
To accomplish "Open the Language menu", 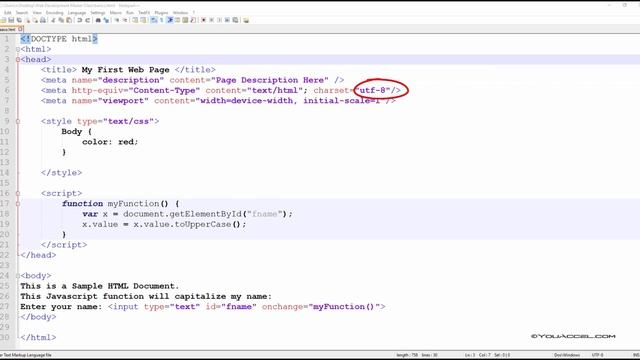I will click(x=77, y=13).
